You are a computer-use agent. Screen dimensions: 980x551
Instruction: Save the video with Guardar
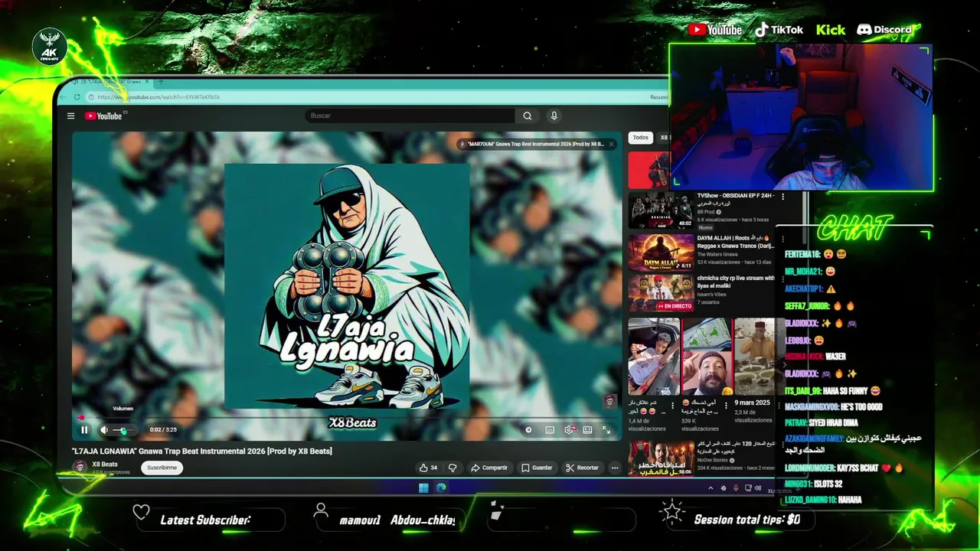[537, 468]
